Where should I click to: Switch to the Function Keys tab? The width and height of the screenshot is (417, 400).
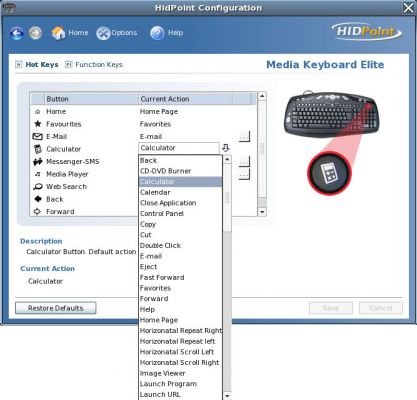tap(94, 65)
